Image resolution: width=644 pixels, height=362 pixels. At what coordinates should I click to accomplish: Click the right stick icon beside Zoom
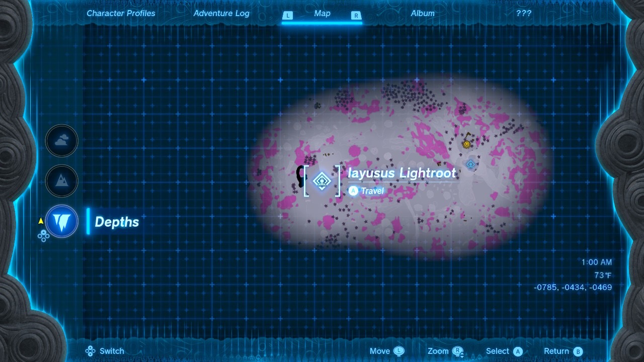pos(458,352)
